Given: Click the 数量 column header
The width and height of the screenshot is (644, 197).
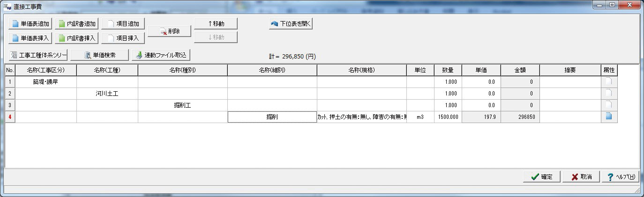Looking at the screenshot, I should (x=448, y=70).
